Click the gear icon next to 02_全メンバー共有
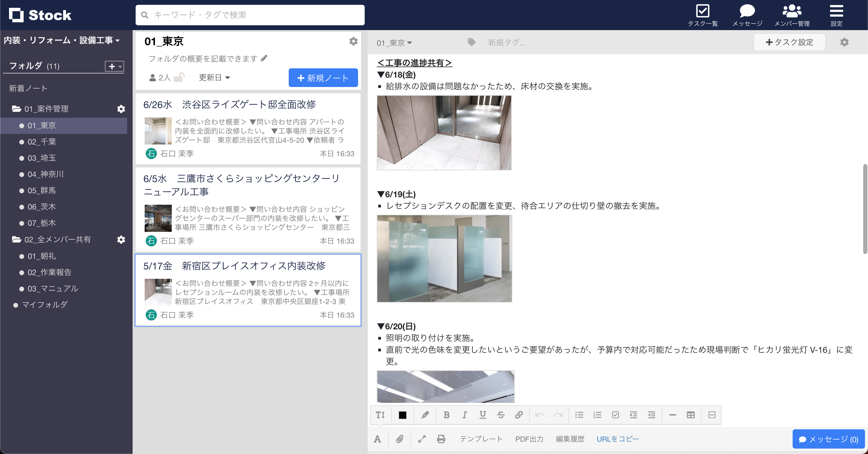Screen dimensions: 868x454 point(121,239)
